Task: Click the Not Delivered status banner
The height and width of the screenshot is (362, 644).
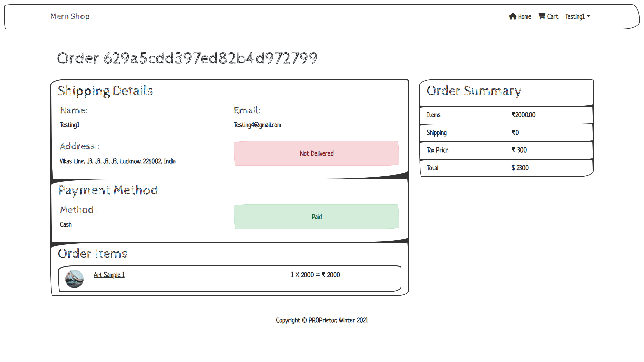Action: 316,153
